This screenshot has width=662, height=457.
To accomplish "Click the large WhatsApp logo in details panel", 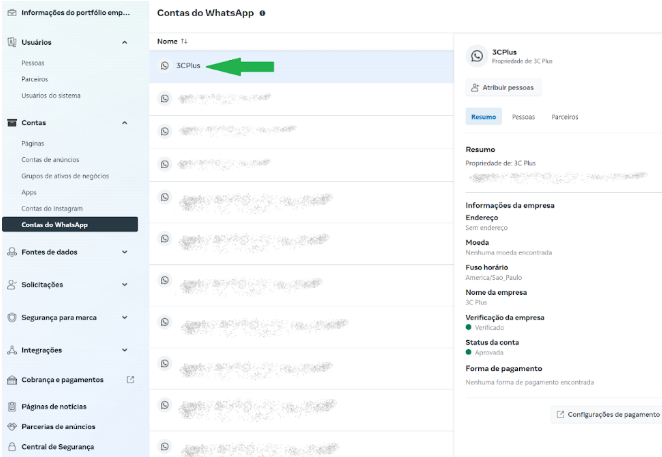I will click(476, 57).
